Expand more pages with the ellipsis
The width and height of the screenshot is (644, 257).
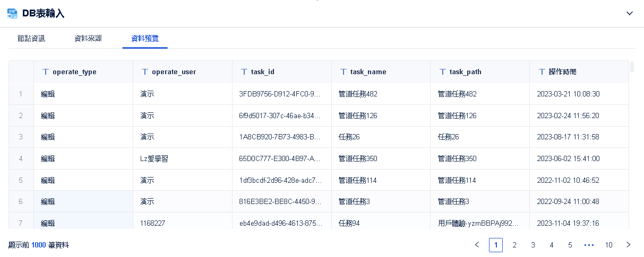coord(589,245)
